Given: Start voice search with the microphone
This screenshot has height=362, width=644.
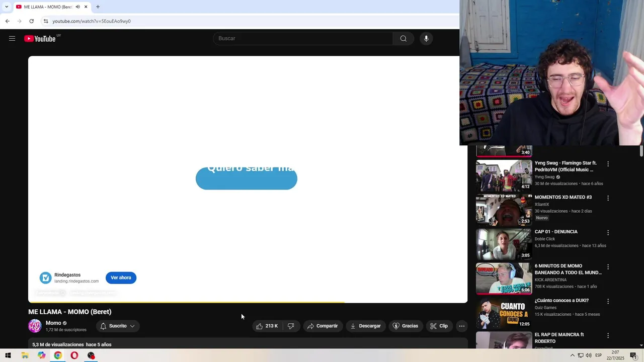Looking at the screenshot, I should tap(426, 39).
